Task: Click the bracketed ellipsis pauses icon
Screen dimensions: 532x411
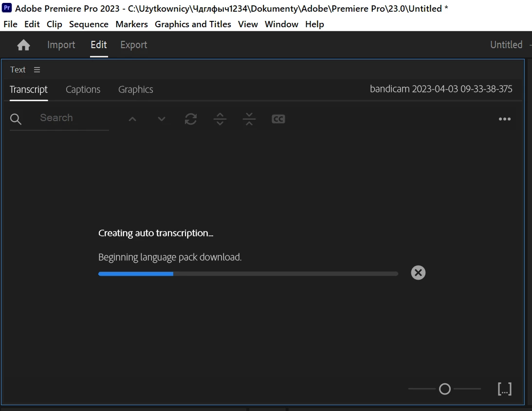Action: tap(505, 389)
